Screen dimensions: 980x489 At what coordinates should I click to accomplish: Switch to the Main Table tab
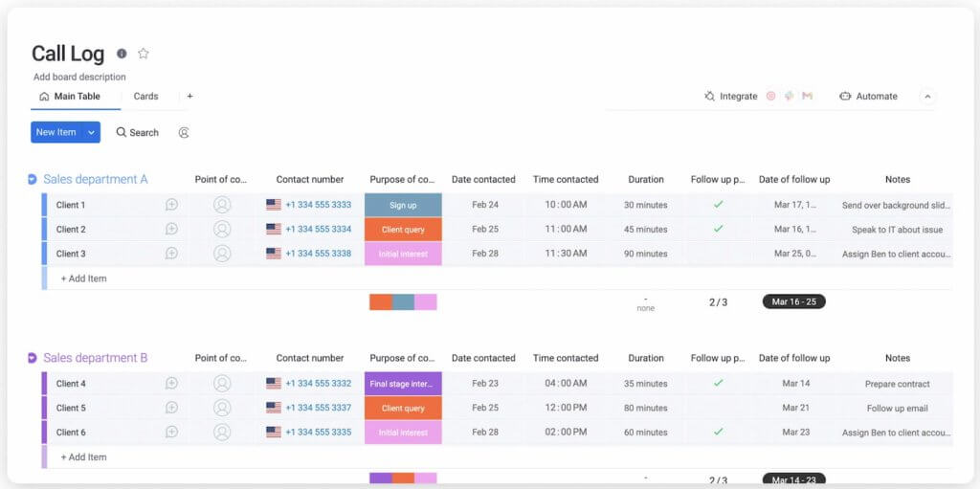[x=70, y=97]
